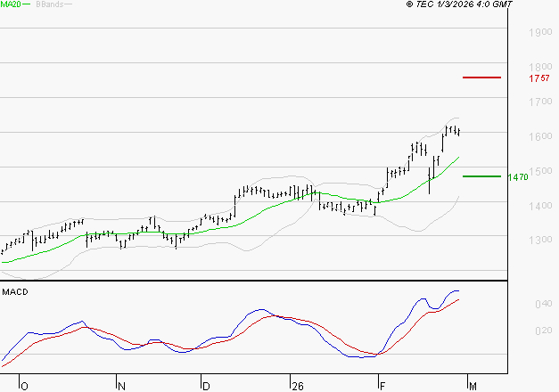Click the MACD 020 axis label
The image size is (559, 392).
(544, 331)
